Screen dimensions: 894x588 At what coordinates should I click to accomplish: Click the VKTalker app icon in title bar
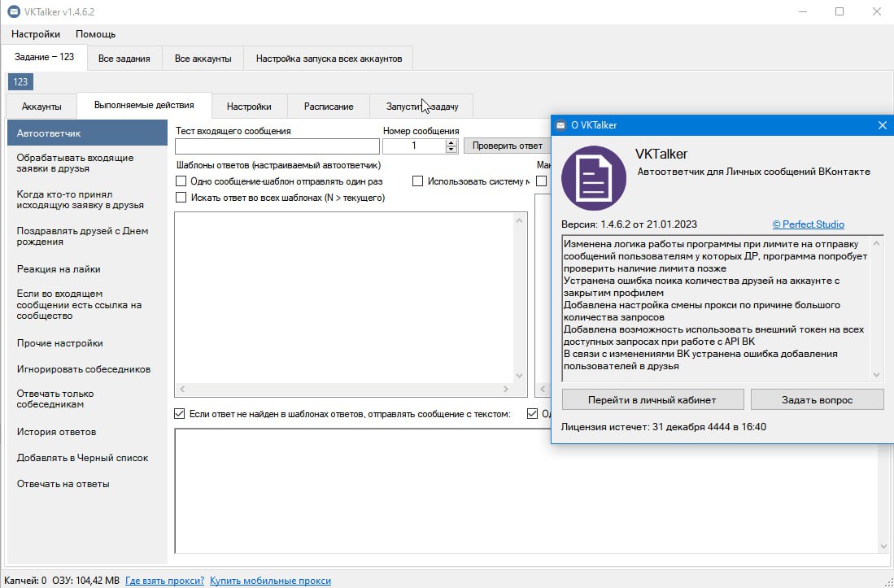pyautogui.click(x=13, y=12)
